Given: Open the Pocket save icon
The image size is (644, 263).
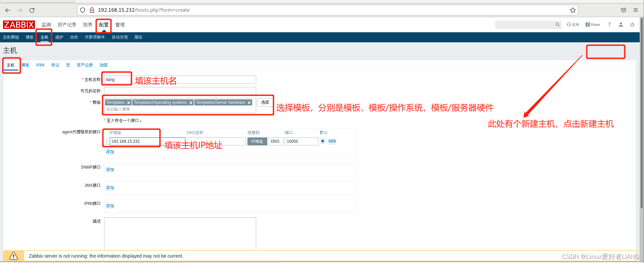Looking at the screenshot, I should [x=624, y=10].
